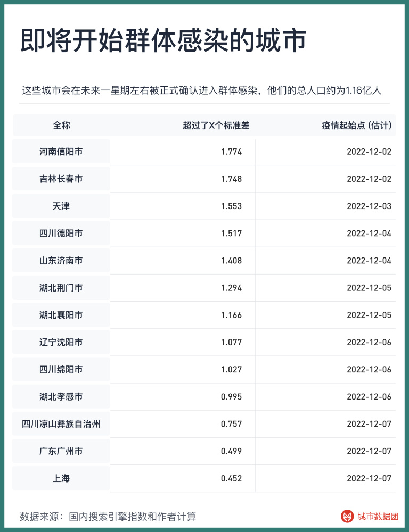Select the 四川凉山彝族自治州 cell
409x532 pixels.
click(61, 424)
